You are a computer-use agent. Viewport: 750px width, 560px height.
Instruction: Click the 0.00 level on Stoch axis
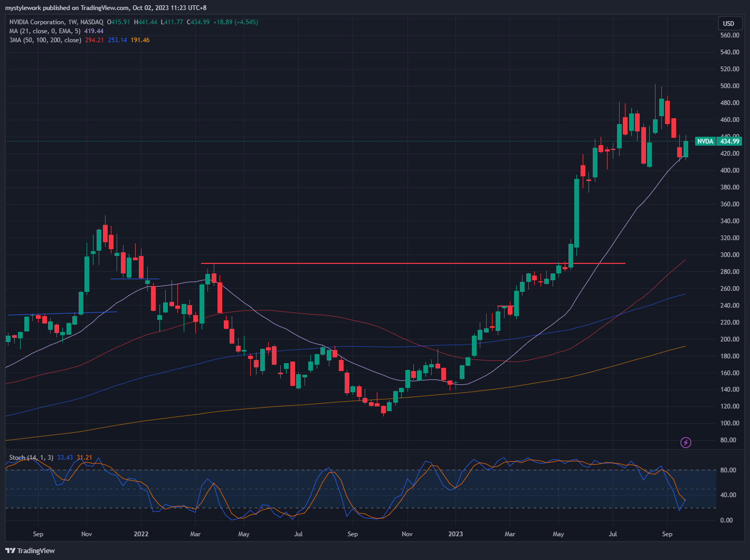tap(727, 520)
